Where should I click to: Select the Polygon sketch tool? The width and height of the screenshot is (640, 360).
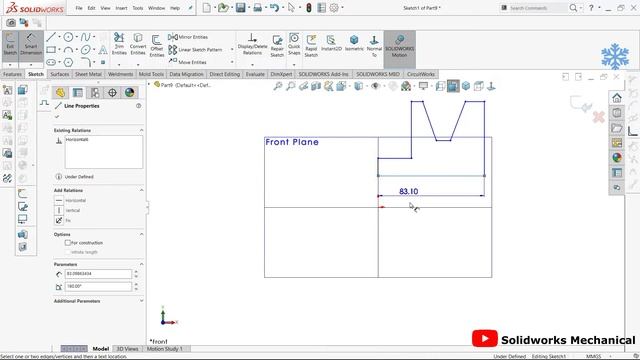pos(68,62)
